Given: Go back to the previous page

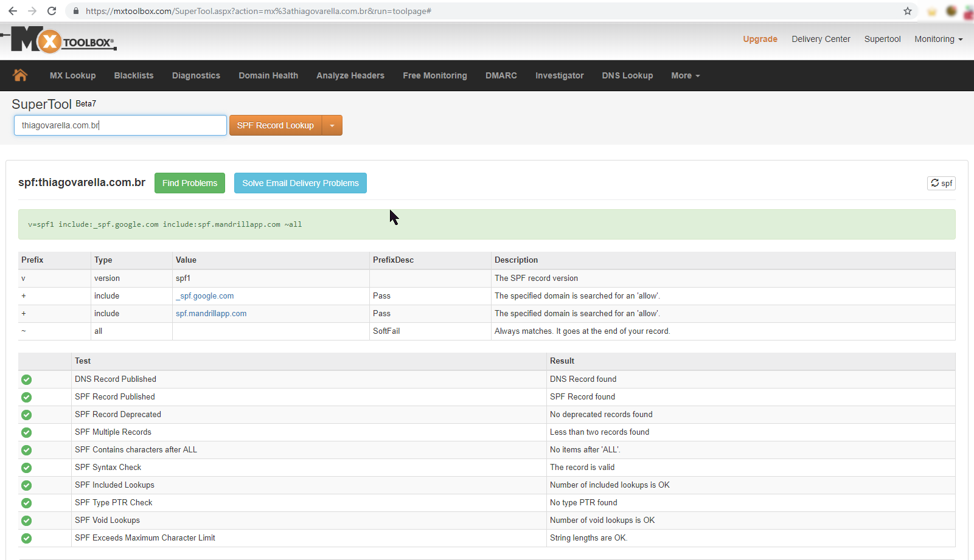Looking at the screenshot, I should (x=13, y=11).
